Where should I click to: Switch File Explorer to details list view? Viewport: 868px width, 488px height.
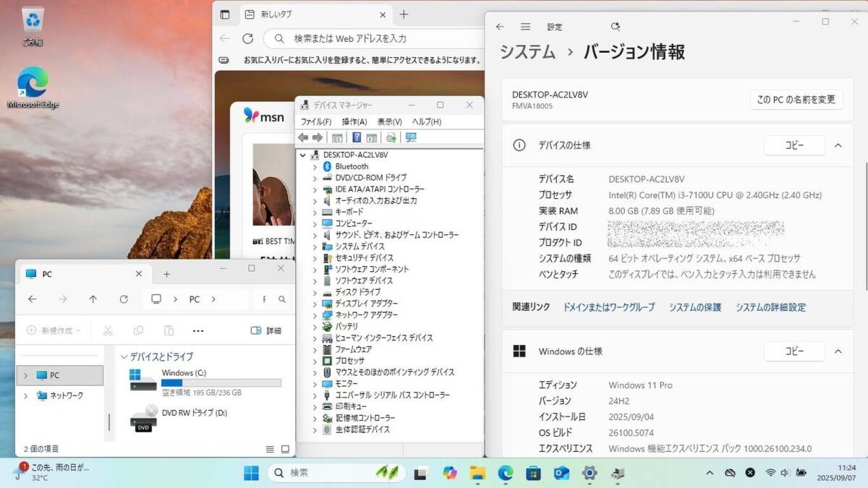tap(270, 449)
